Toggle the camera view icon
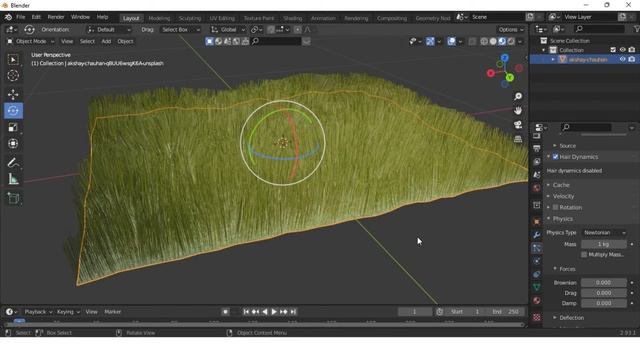The width and height of the screenshot is (640, 360). coord(518,124)
